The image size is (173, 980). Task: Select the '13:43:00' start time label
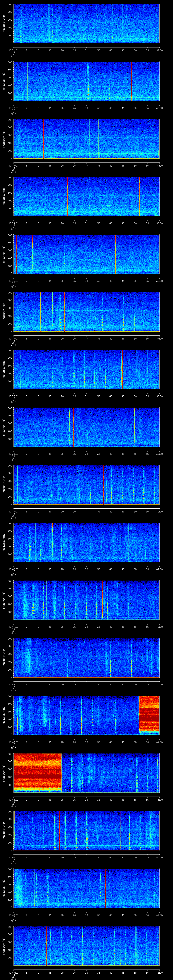coord(14,742)
